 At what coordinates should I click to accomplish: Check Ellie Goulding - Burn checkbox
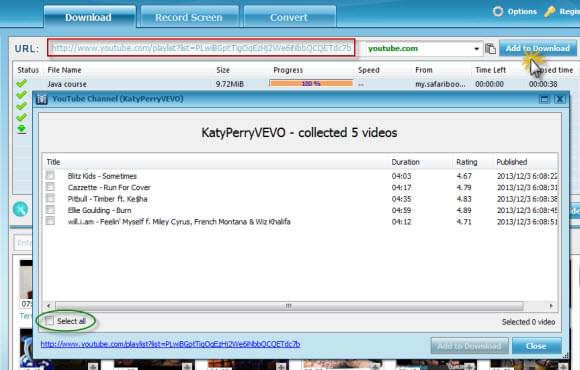pos(50,209)
